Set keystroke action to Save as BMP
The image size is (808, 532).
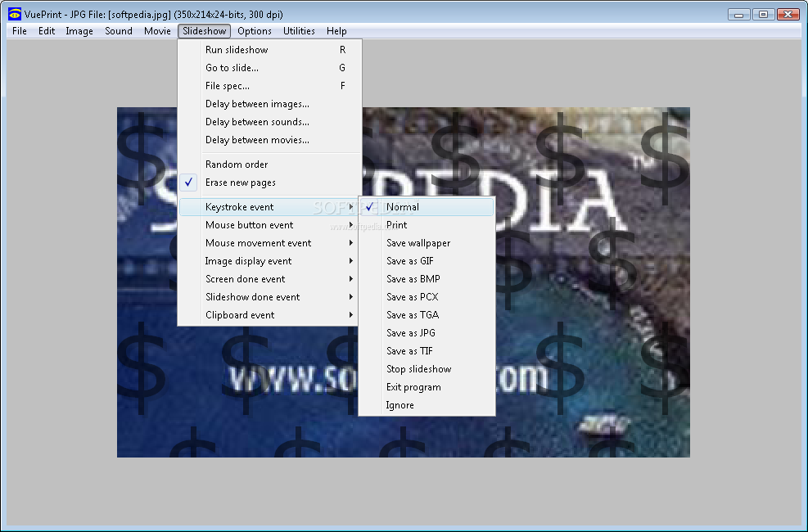pos(427,279)
